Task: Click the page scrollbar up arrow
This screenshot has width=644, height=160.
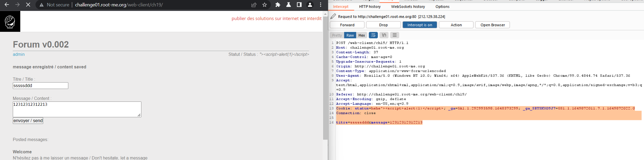Action: [x=325, y=14]
